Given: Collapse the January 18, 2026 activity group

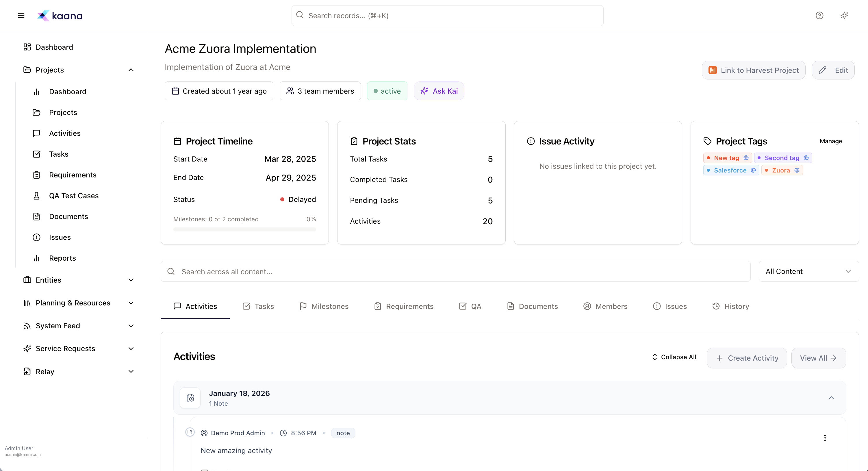Looking at the screenshot, I should tap(832, 398).
